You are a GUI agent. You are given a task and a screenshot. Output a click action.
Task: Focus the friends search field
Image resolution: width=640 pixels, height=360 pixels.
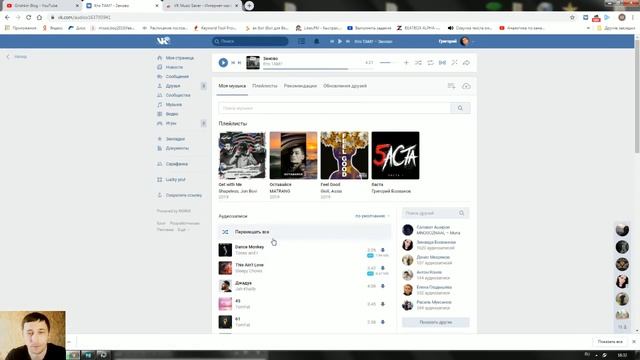click(x=429, y=213)
